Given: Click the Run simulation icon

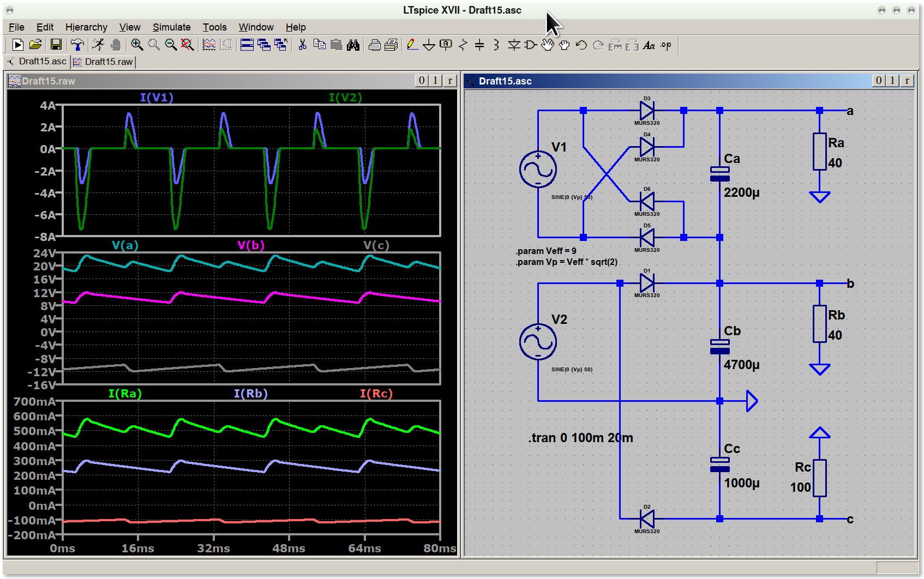Looking at the screenshot, I should coord(17,45).
